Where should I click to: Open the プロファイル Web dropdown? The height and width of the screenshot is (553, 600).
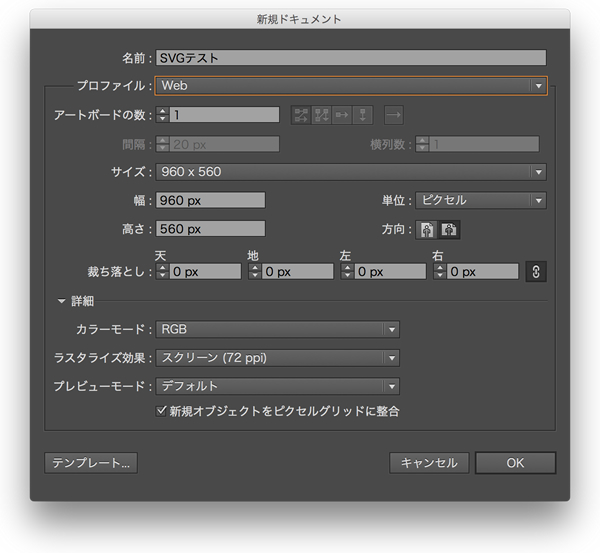pos(351,86)
